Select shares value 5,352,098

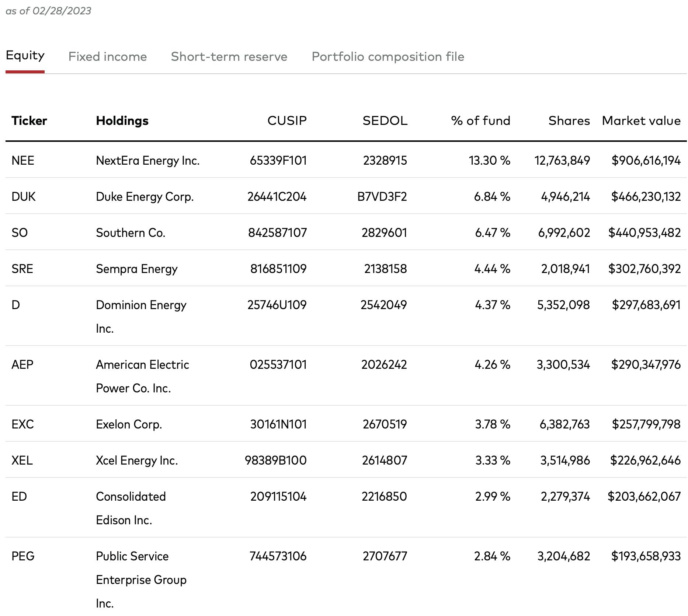[x=563, y=305]
